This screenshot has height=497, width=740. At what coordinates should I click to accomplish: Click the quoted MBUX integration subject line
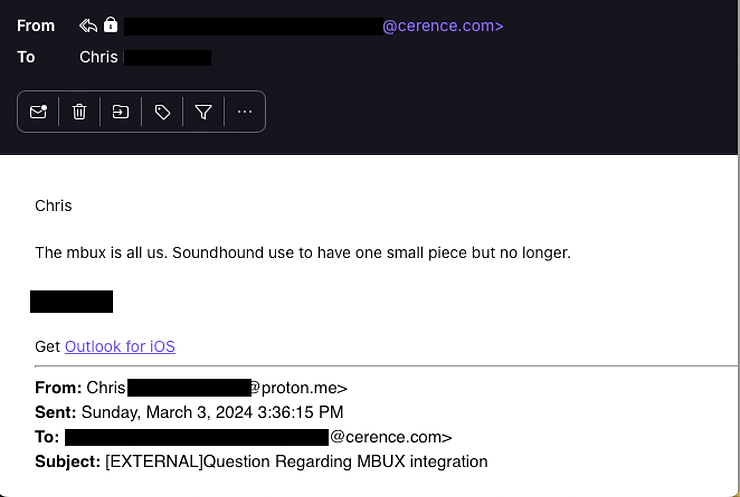(x=296, y=461)
